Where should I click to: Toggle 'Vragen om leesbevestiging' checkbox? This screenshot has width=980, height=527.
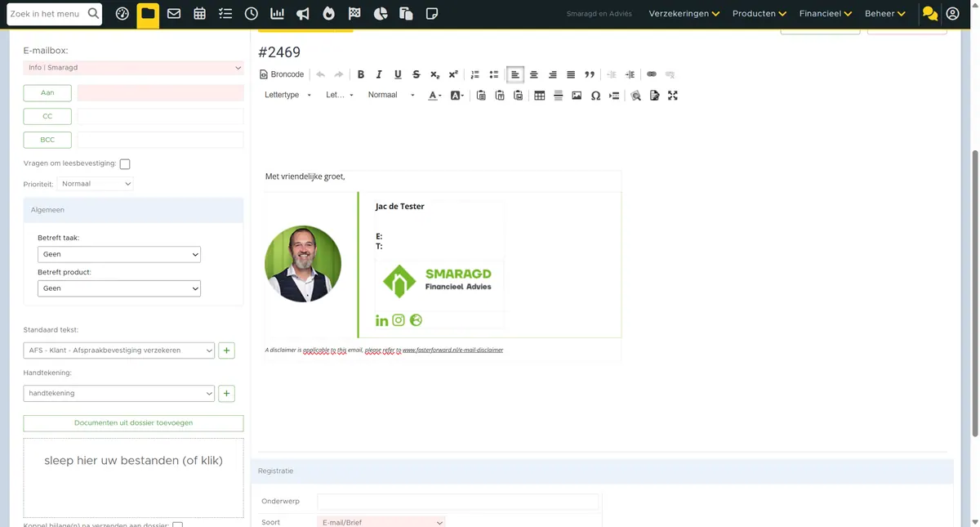(125, 164)
